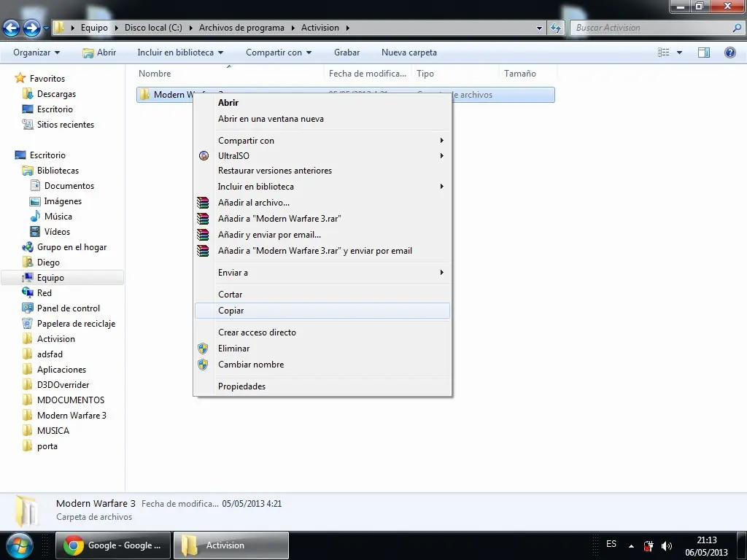Screen dimensions: 747x560
Task: Open the Compartir con toolbar dropdown
Action: click(279, 52)
